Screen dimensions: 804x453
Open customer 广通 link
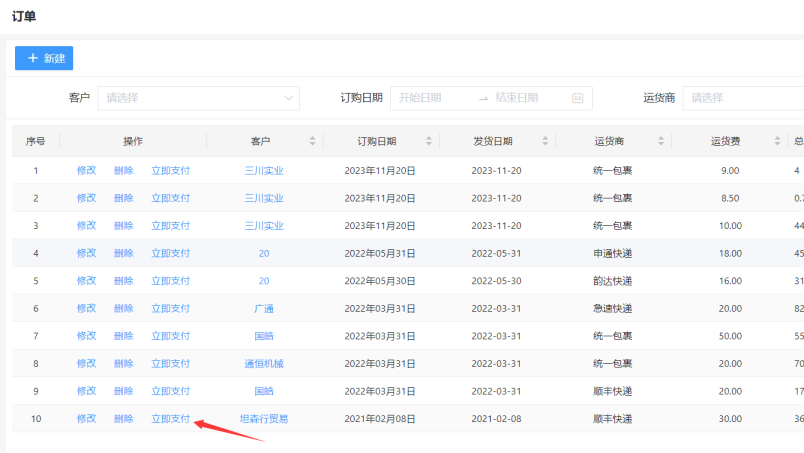[x=264, y=309]
